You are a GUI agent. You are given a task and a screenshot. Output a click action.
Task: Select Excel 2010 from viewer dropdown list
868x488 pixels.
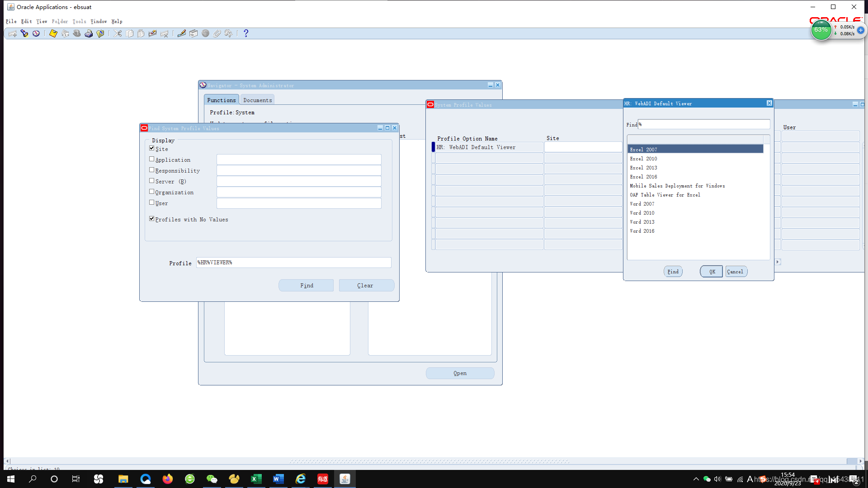643,159
